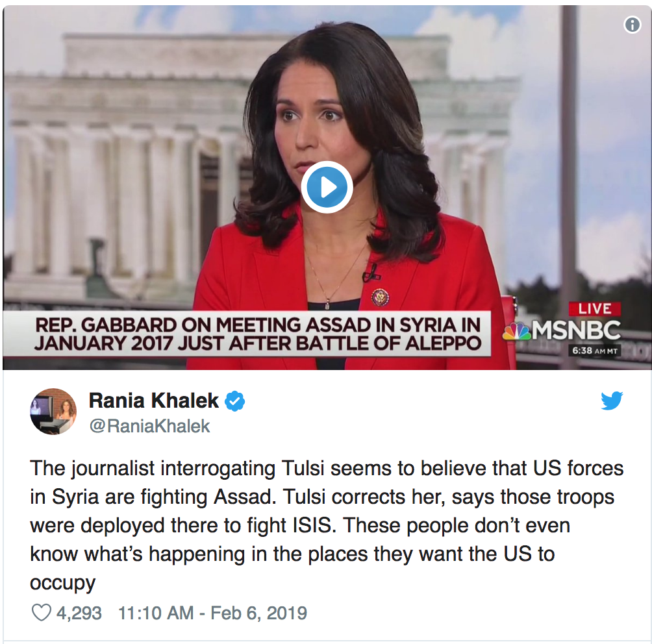The width and height of the screenshot is (652, 644).
Task: Open Rania Khalek's profile avatar
Action: (x=54, y=412)
